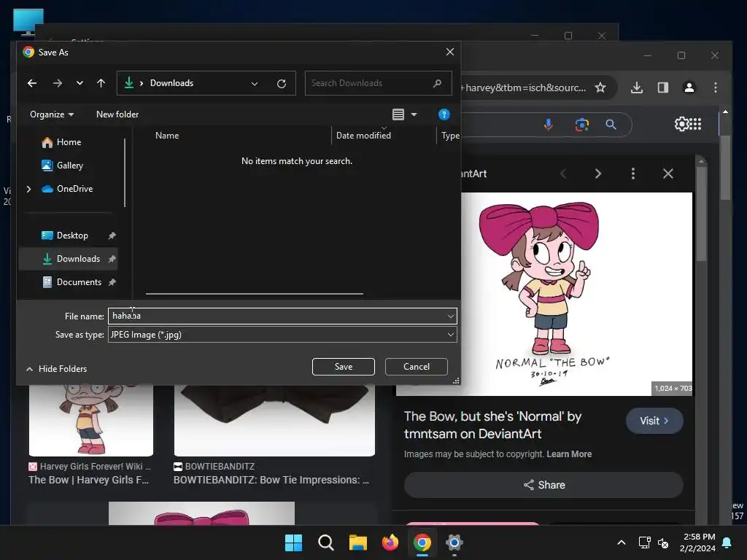Toggle Chrome side panel

click(x=662, y=87)
